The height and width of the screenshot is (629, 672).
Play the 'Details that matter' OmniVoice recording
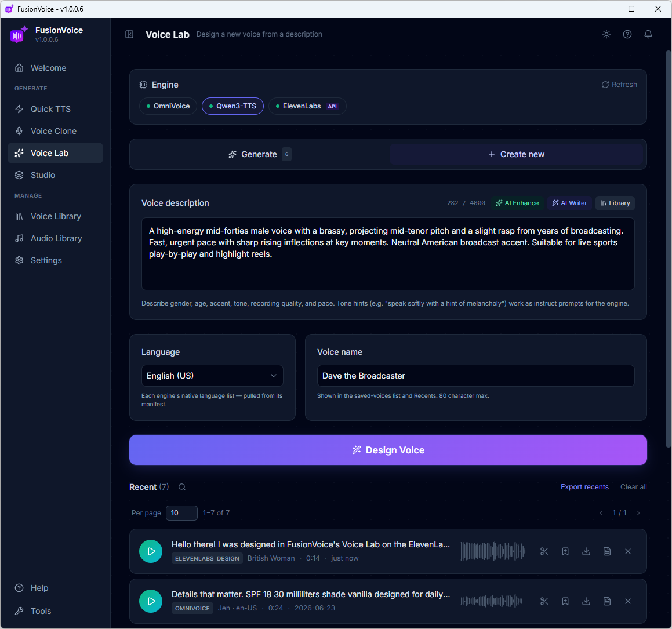(x=151, y=601)
